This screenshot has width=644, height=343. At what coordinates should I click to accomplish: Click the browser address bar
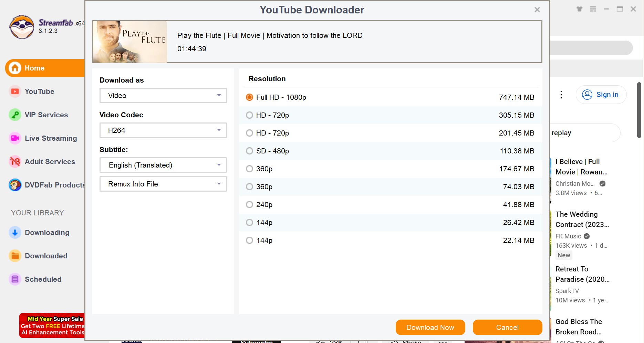click(591, 48)
